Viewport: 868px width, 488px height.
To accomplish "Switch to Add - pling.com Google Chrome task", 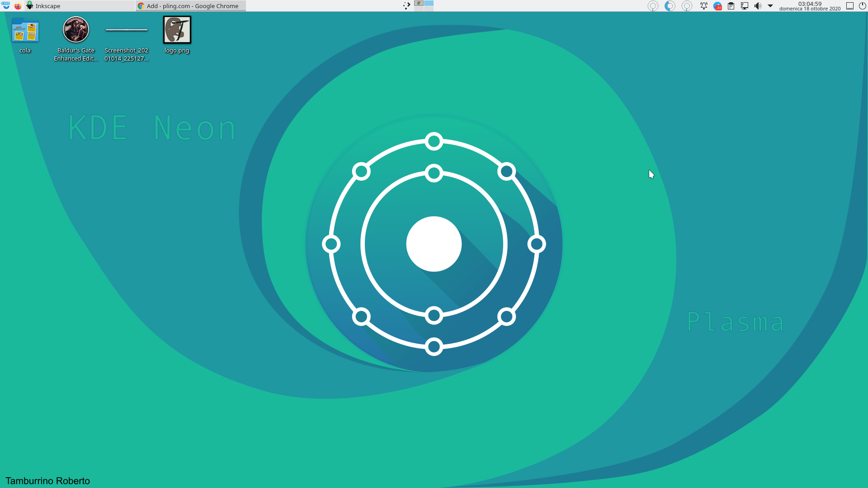I will point(190,6).
